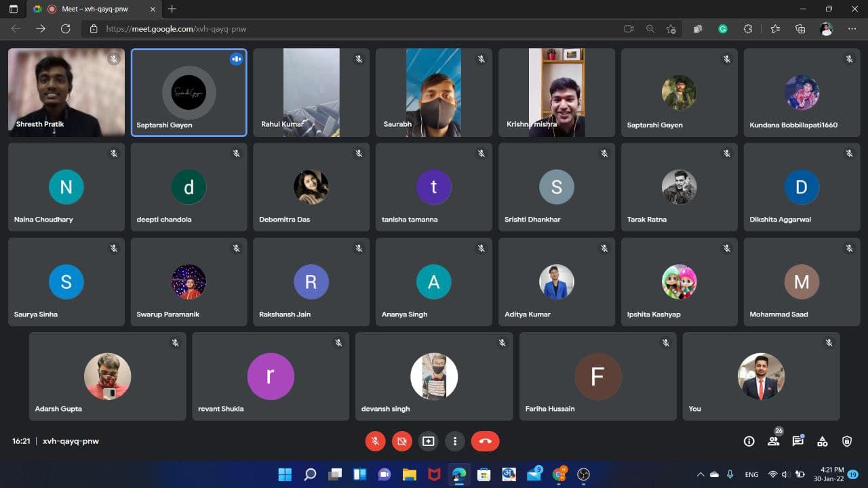The height and width of the screenshot is (488, 868).
Task: Open the Edge Favorites list
Action: tap(775, 29)
